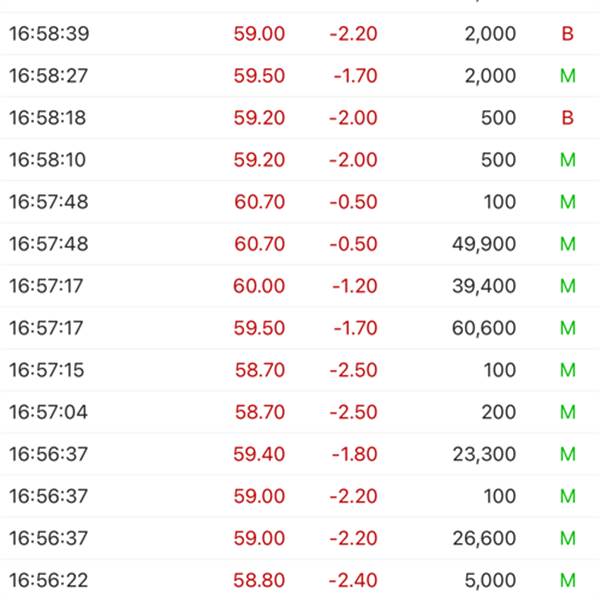600x600 pixels.
Task: Click the M marker on the 39,400 volume row
Action: [568, 286]
